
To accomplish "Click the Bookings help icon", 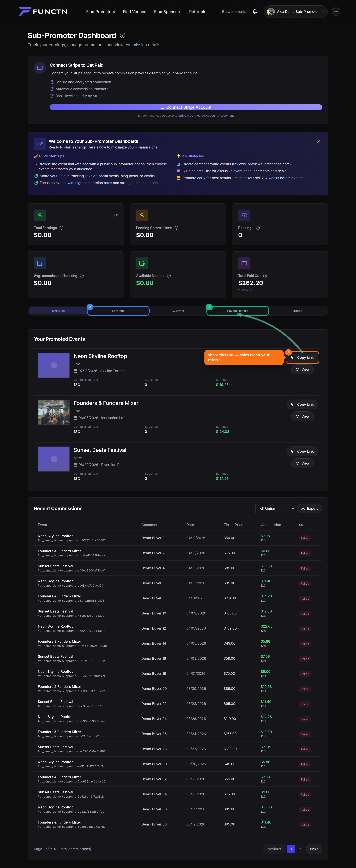I will click(x=258, y=228).
